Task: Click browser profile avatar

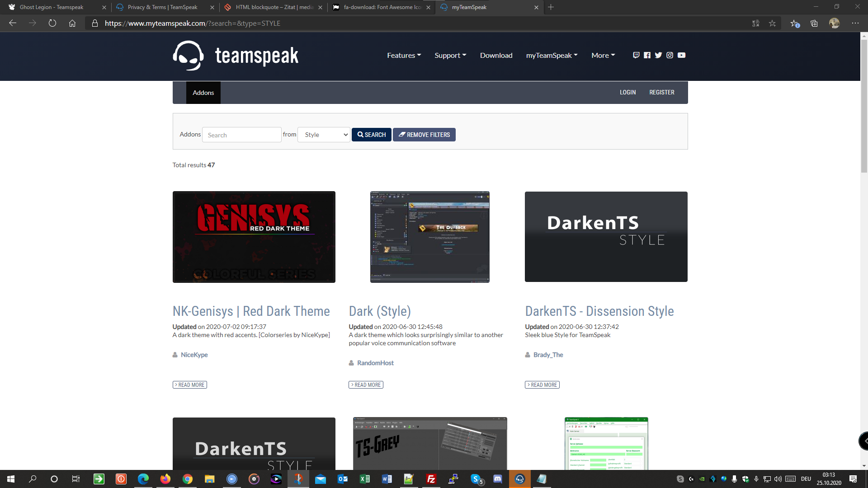Action: pos(835,23)
